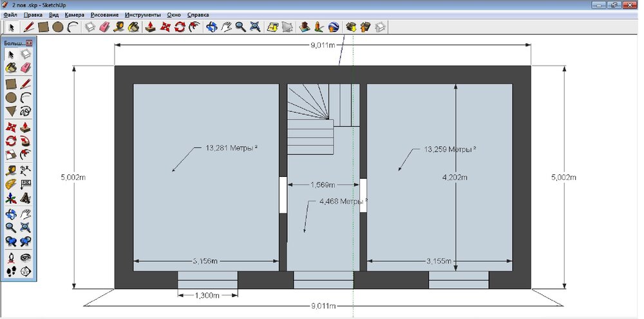This screenshot has height=319, width=644.
Task: Select the Polygon tool in the side toolset
Action: coord(11,112)
